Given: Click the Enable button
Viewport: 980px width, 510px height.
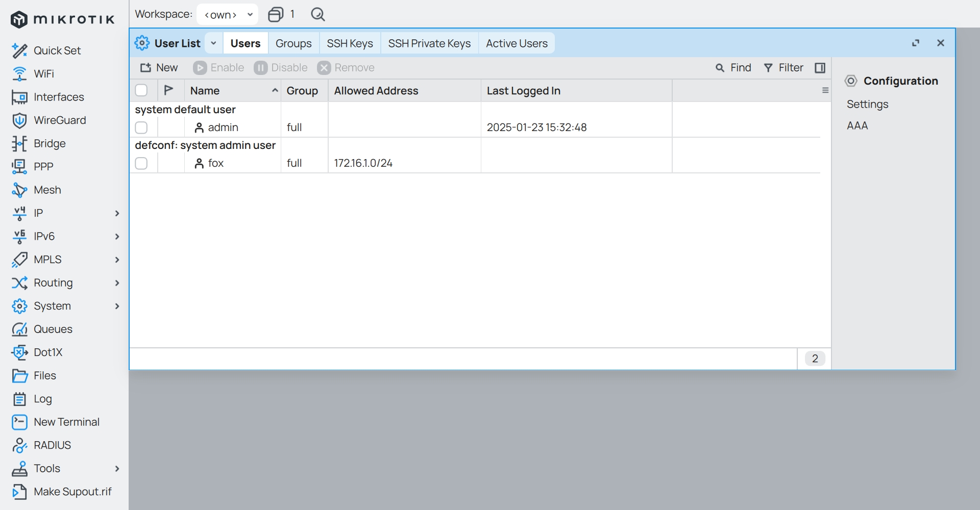Looking at the screenshot, I should coord(218,68).
